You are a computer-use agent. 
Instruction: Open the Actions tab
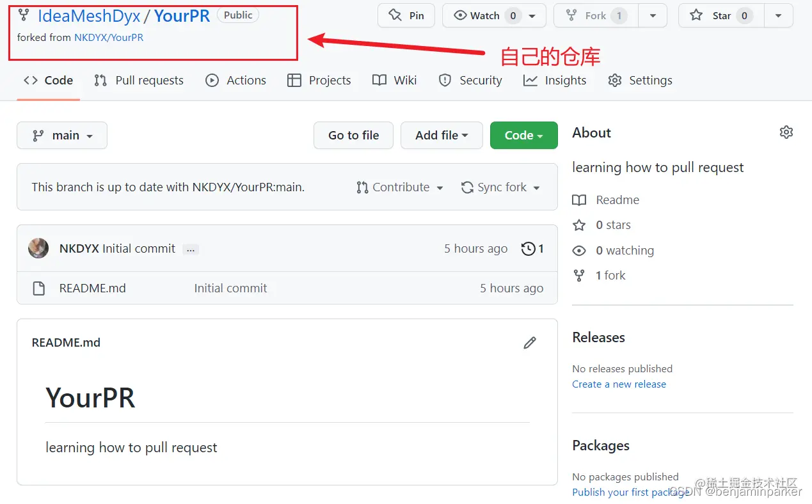tap(235, 80)
